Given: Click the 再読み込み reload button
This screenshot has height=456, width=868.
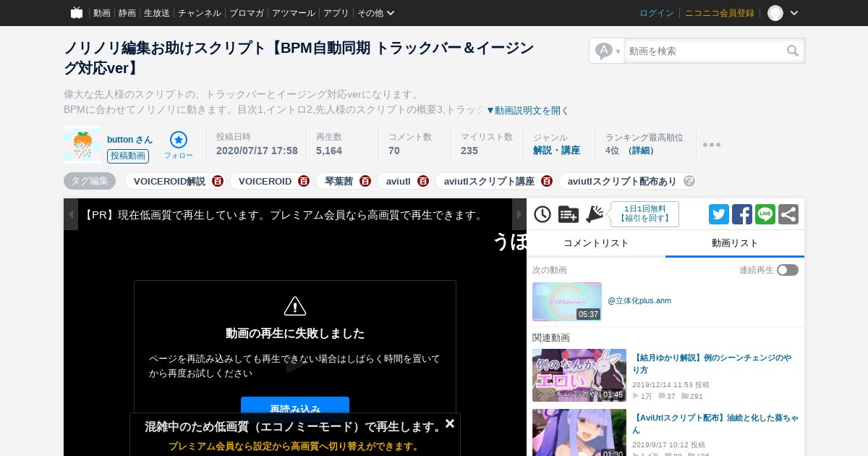Looking at the screenshot, I should coord(295,409).
